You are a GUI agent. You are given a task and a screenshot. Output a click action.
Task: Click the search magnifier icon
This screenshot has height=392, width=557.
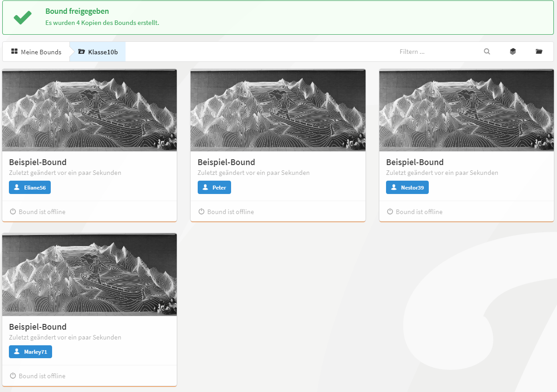tap(487, 52)
